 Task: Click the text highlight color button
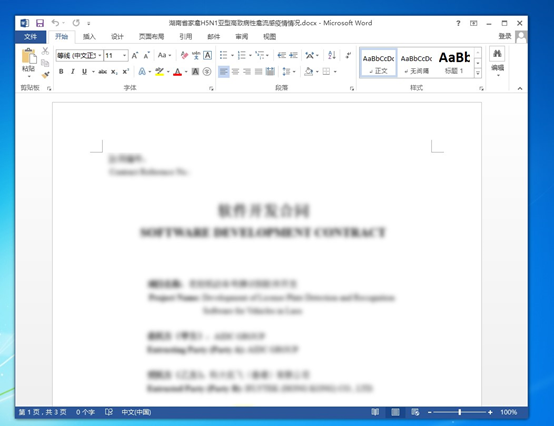159,72
